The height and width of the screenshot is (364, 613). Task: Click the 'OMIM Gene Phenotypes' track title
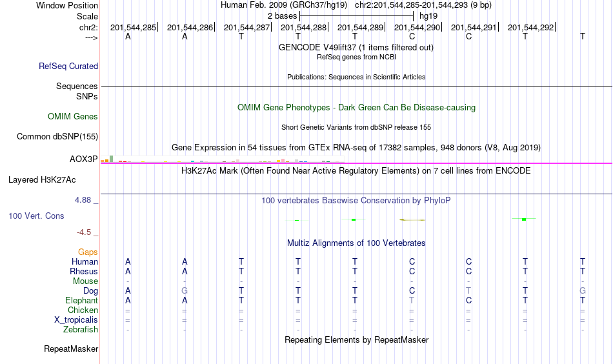coord(357,108)
